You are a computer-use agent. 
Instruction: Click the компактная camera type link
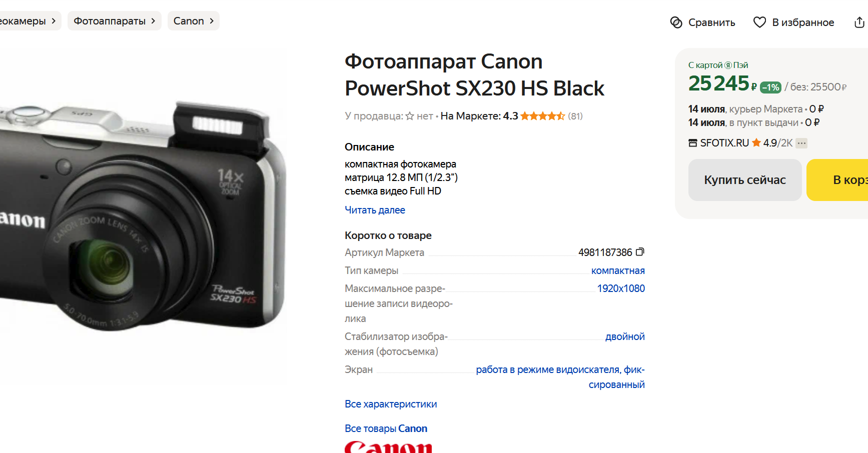(618, 270)
